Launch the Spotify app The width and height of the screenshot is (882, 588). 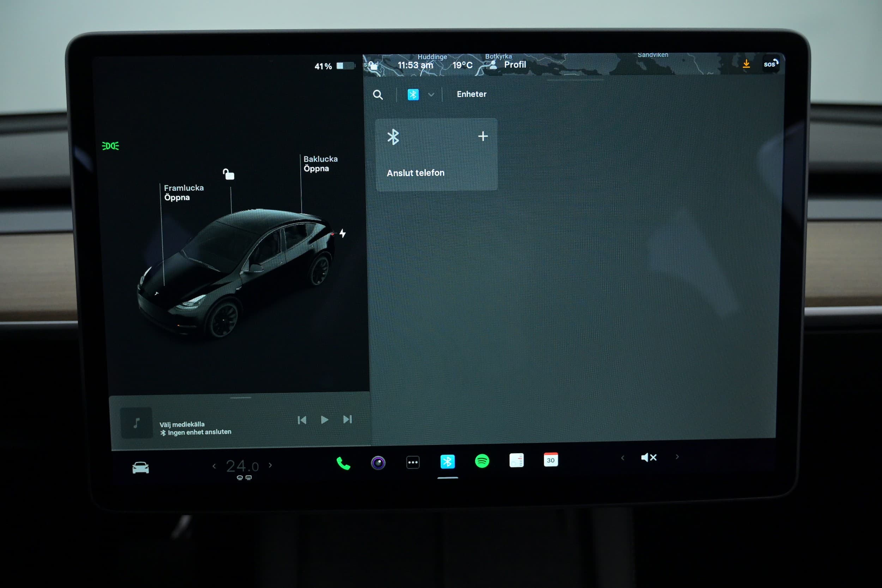[x=482, y=461]
